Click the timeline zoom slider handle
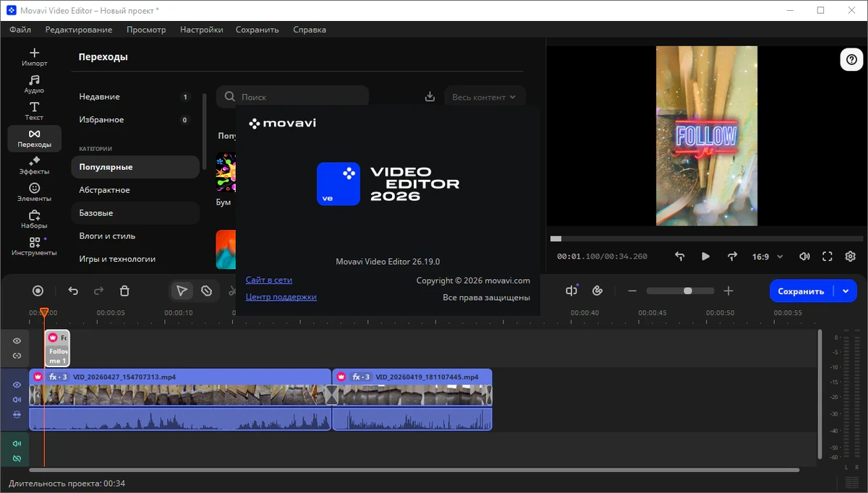The height and width of the screenshot is (493, 868). (688, 291)
